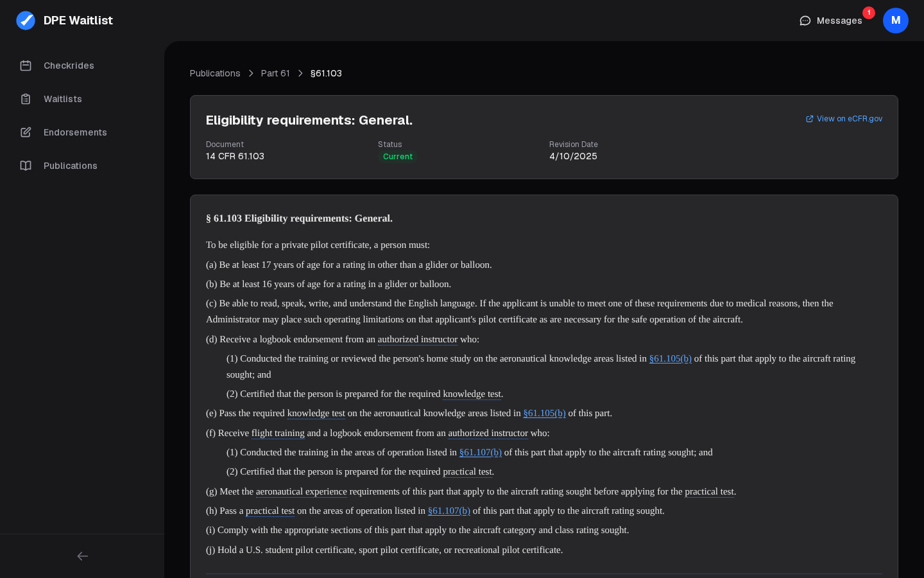
Task: Click paragraph (i) about category and class rating
Action: pos(418,530)
